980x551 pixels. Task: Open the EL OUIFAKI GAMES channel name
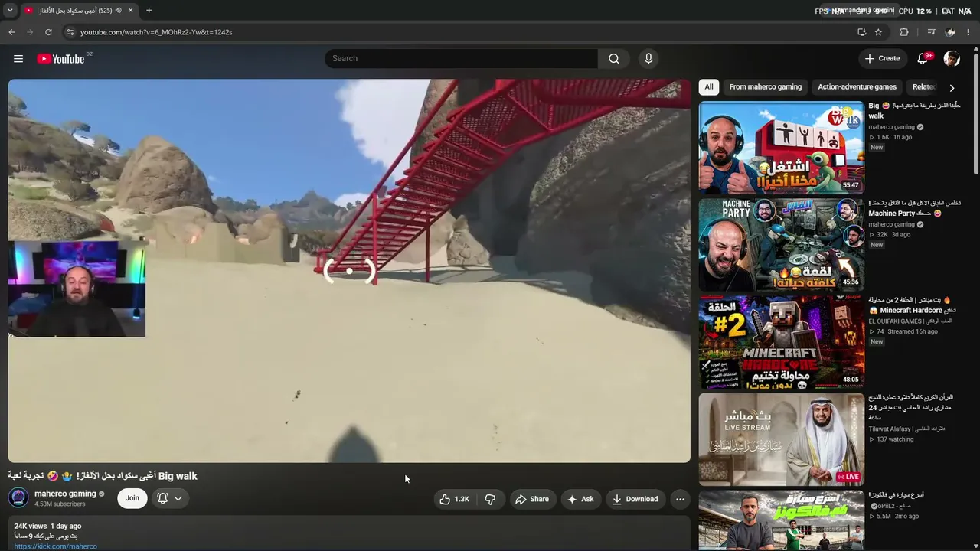coord(910,321)
